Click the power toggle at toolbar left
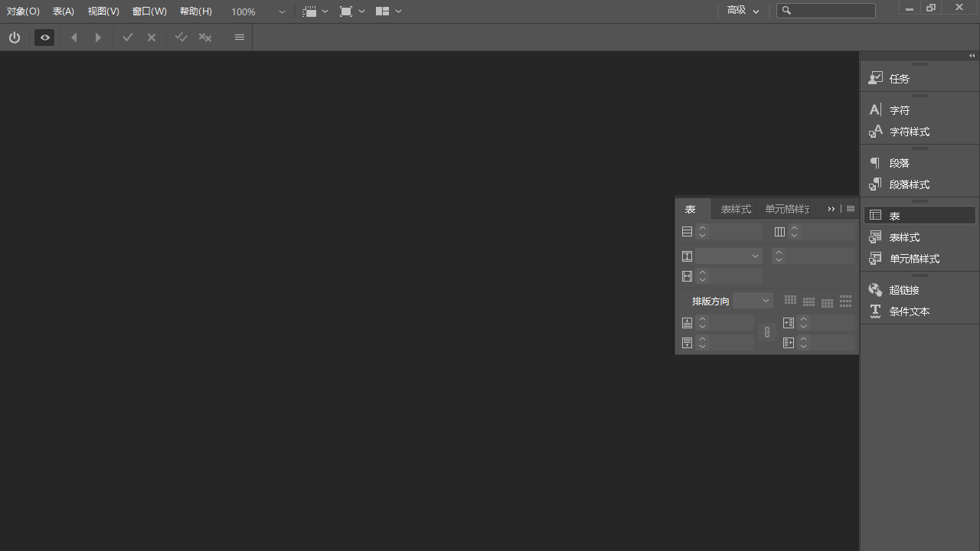The width and height of the screenshot is (980, 551). (x=15, y=37)
